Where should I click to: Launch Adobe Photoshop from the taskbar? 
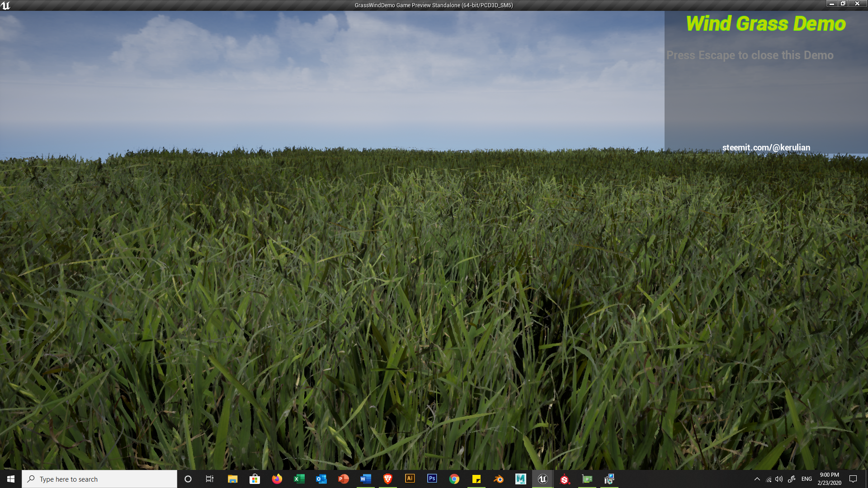(x=432, y=479)
